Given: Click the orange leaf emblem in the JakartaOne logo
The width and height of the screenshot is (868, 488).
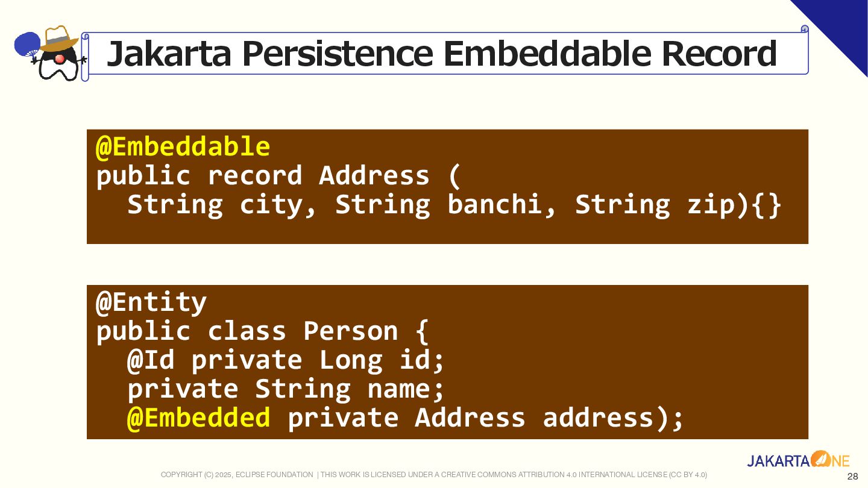Looking at the screenshot, I should click(820, 460).
